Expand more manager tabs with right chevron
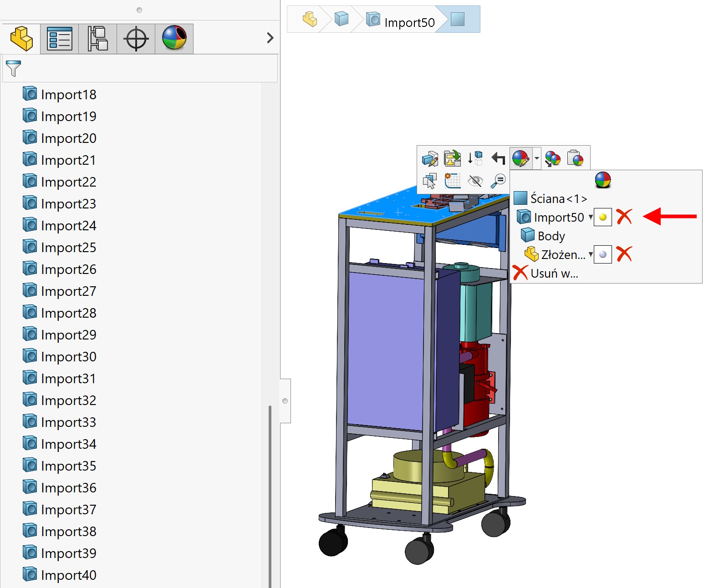Viewport: 714px width, 588px height. click(270, 38)
